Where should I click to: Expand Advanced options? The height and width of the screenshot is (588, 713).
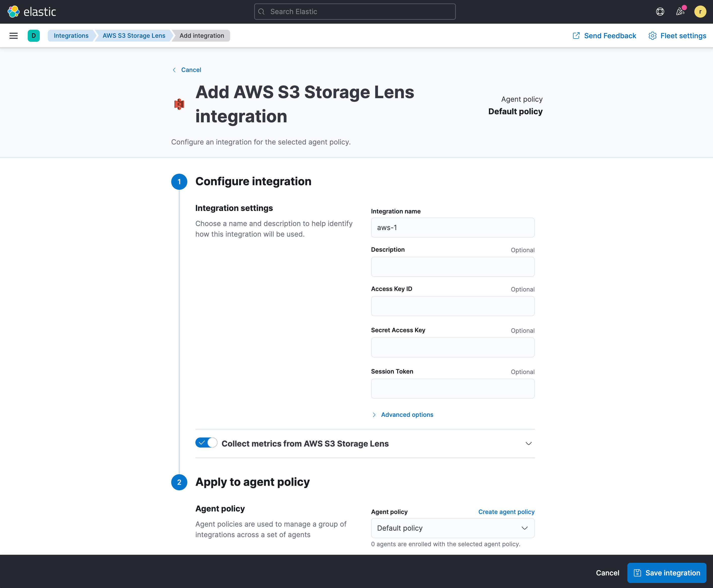tap(403, 415)
